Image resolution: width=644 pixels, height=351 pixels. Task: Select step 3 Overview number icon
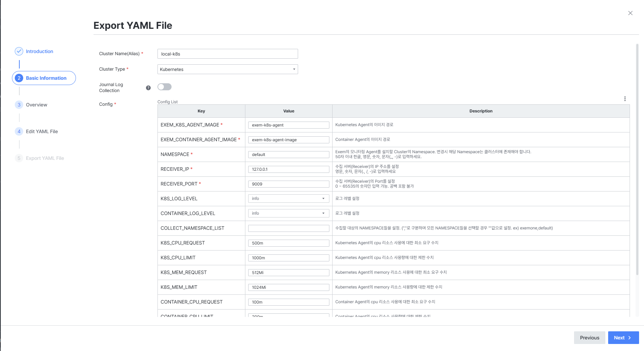19,105
